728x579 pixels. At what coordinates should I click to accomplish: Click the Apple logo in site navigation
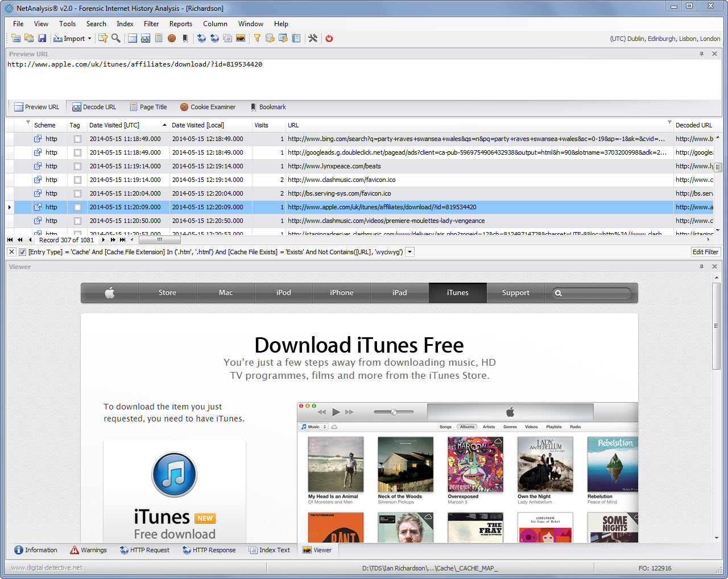tap(110, 293)
